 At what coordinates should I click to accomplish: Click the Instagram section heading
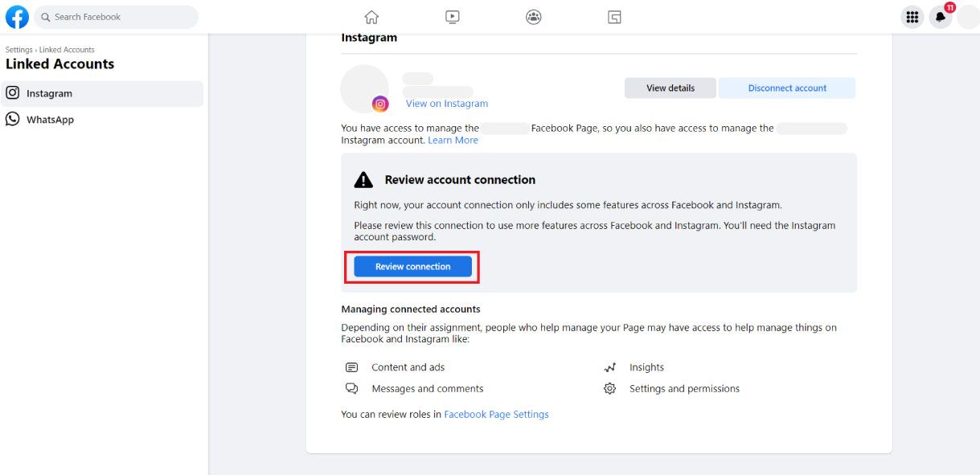coord(369,38)
